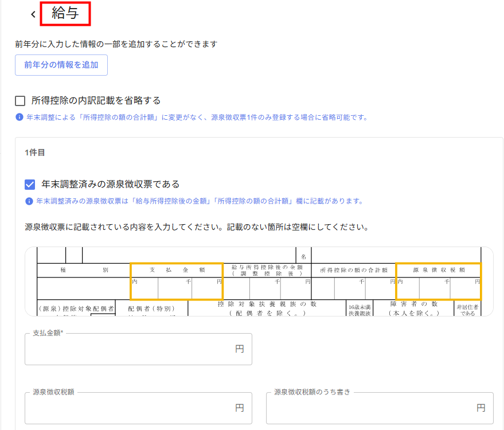Click the 前年分の情報を追加 button

(61, 65)
